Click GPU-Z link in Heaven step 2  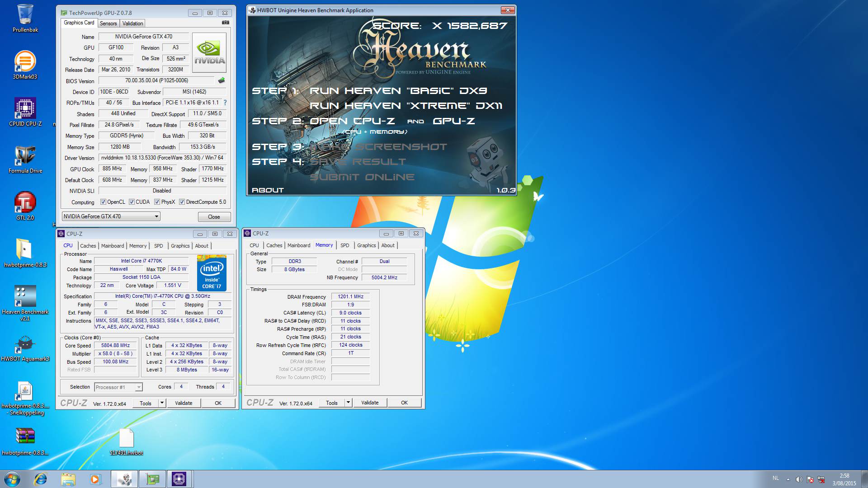[x=453, y=121]
